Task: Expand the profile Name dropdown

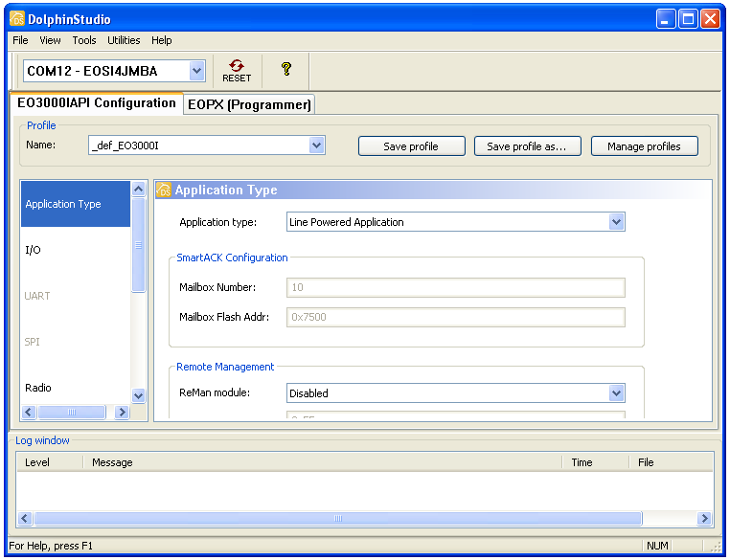Action: pos(316,146)
